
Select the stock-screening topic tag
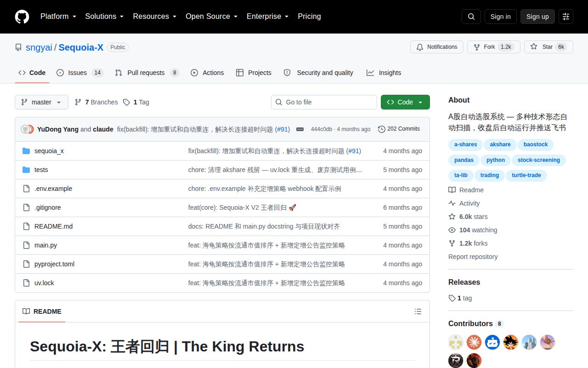pos(539,160)
